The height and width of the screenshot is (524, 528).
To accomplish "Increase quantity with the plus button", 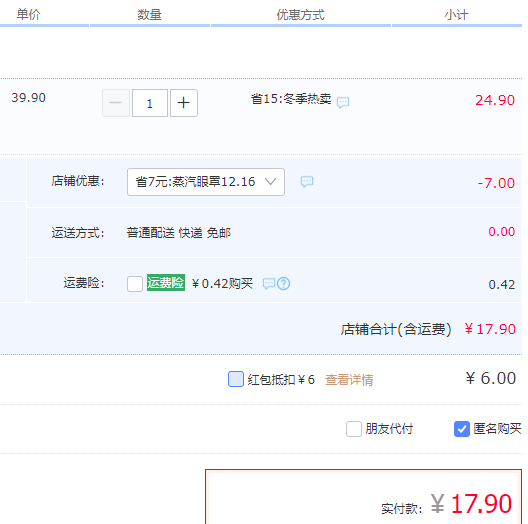I will coord(184,103).
